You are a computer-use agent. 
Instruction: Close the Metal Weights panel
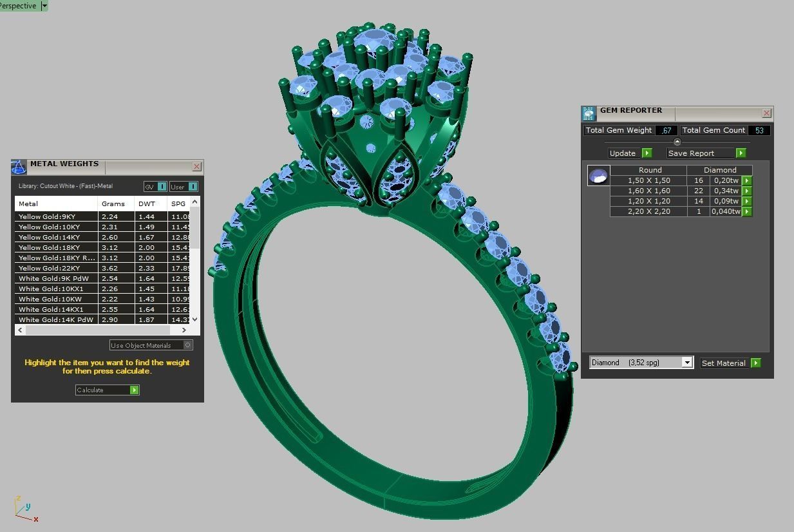pos(197,166)
